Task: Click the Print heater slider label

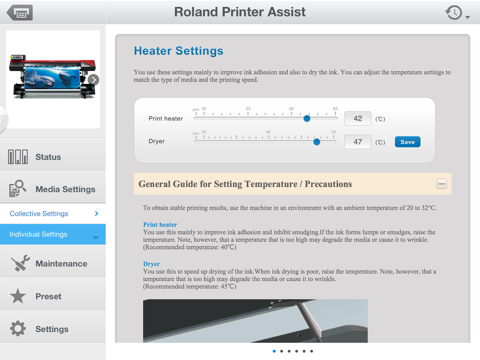Action: click(166, 119)
